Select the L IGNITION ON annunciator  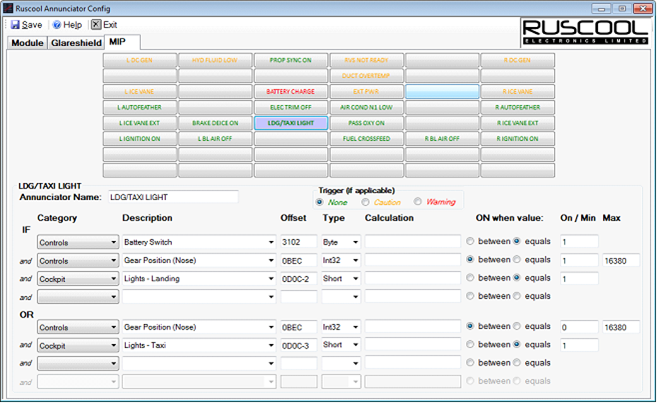tap(140, 139)
